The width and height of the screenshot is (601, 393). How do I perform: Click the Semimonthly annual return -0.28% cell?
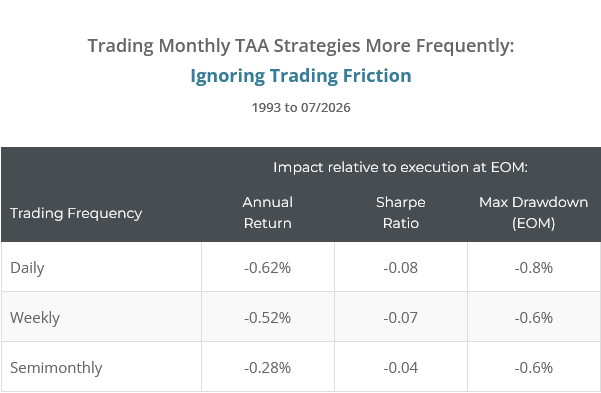(x=268, y=367)
